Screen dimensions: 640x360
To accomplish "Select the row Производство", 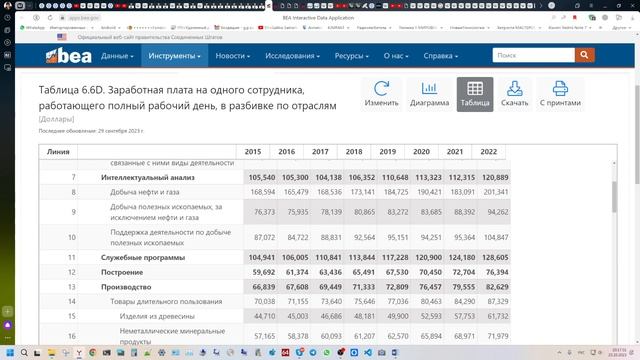I will tap(275, 287).
